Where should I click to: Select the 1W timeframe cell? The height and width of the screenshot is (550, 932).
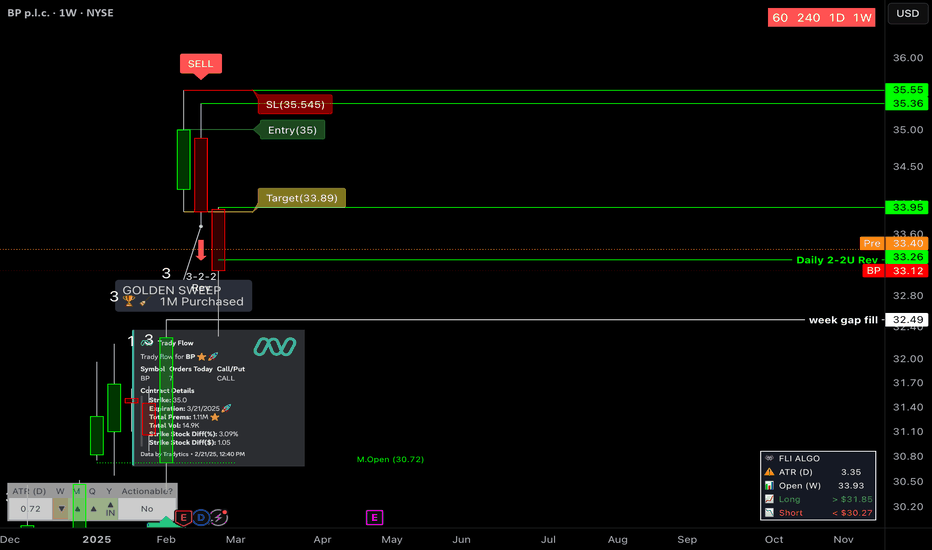[862, 18]
